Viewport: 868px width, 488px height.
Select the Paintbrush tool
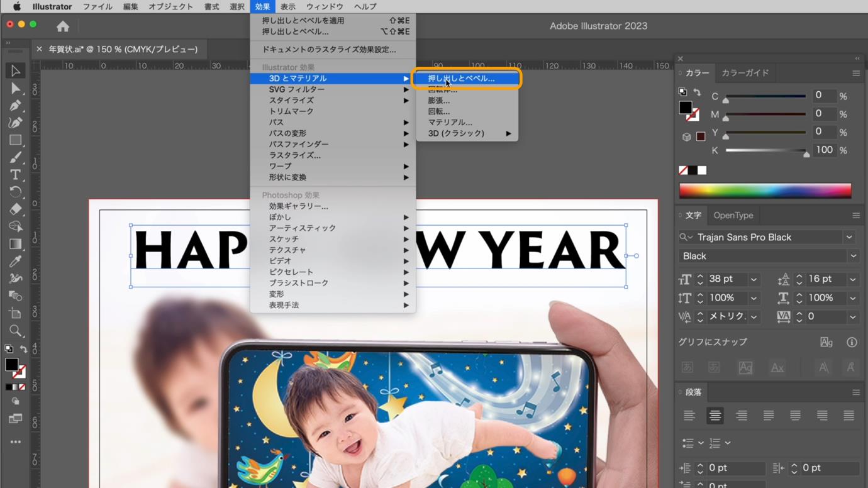[15, 157]
